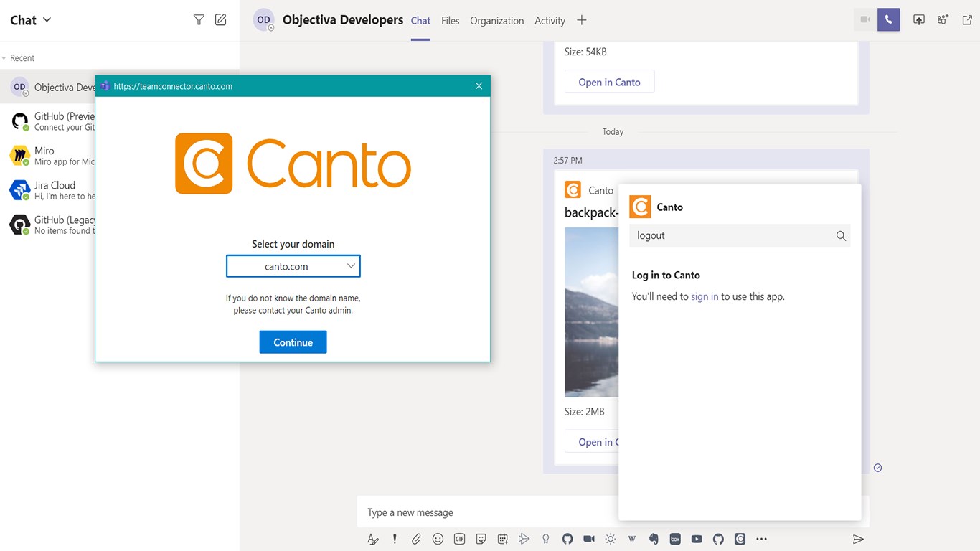Attach a file with the paperclip
Image resolution: width=980 pixels, height=551 pixels.
pyautogui.click(x=416, y=539)
